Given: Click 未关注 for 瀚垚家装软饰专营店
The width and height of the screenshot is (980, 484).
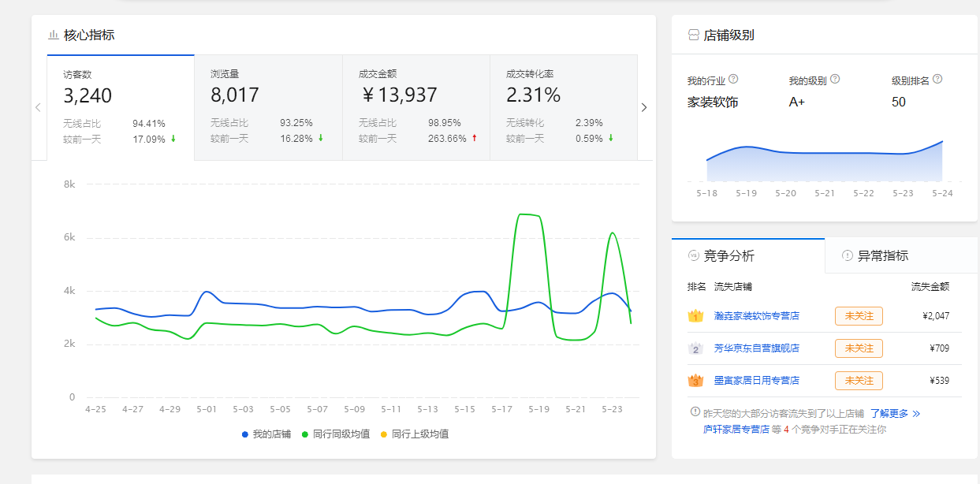Looking at the screenshot, I should [859, 315].
